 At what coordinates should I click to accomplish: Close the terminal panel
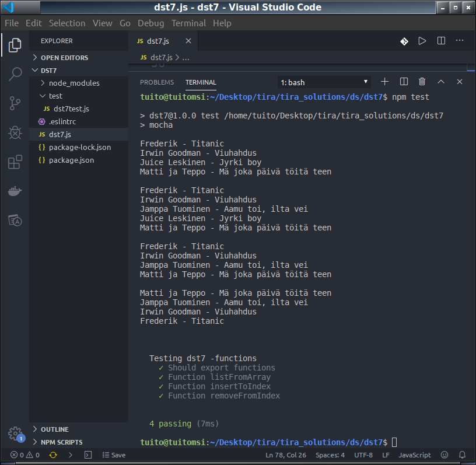(x=460, y=82)
